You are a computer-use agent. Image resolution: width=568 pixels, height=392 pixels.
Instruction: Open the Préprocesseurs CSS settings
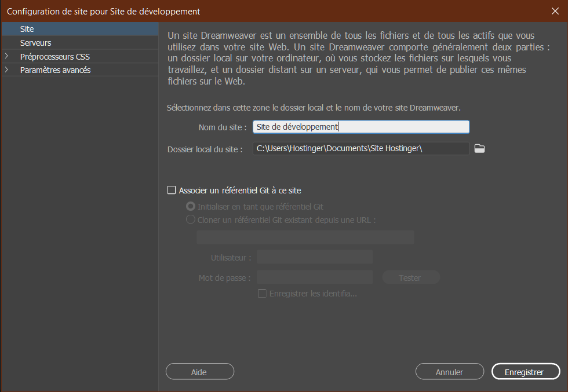point(56,56)
